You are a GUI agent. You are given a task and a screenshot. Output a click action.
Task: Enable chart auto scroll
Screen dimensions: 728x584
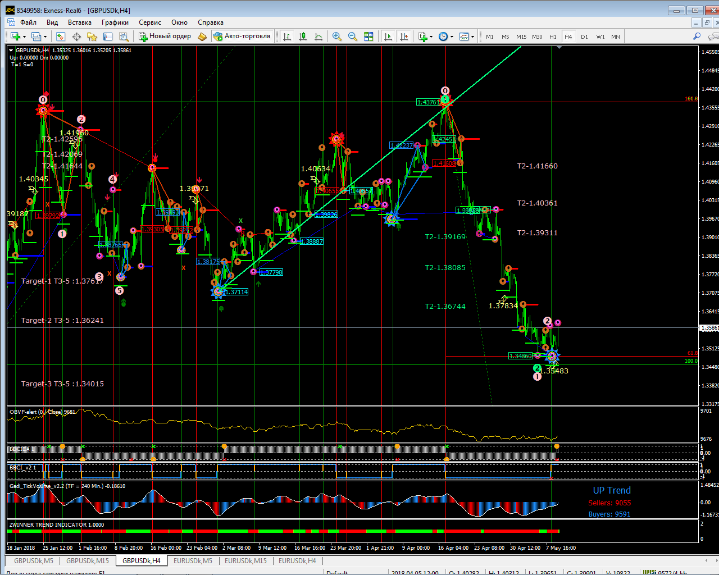click(x=388, y=36)
